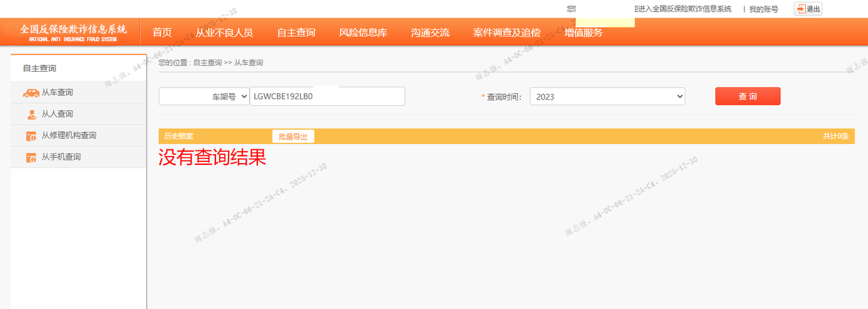Viewport: 868px width, 309px height.
Task: Open the 从业不良人员 menu
Action: (x=224, y=32)
